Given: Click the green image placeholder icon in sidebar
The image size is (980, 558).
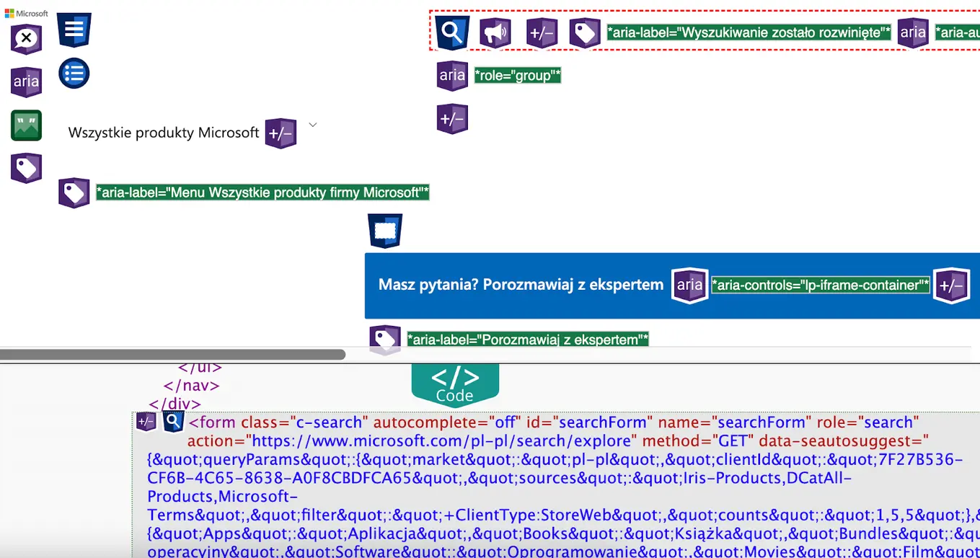Looking at the screenshot, I should [26, 125].
